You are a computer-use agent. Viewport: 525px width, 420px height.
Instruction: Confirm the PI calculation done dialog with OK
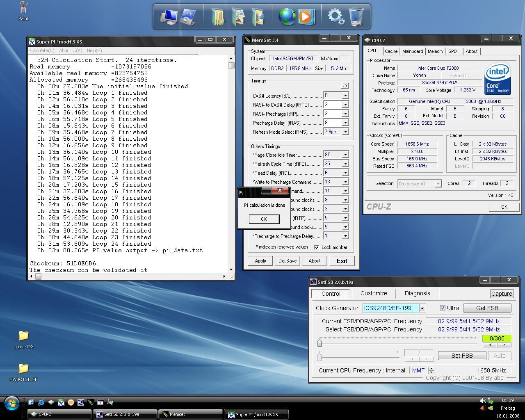tap(264, 219)
